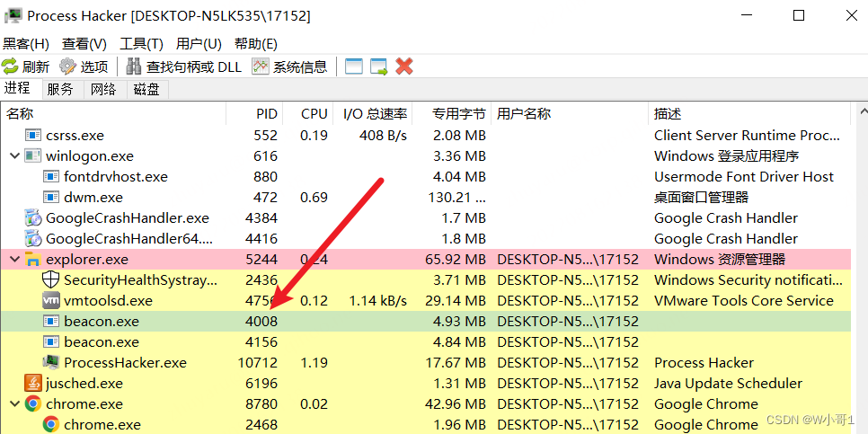Select the dwm.exe process name
Screen dimensions: 868x434
93,197
